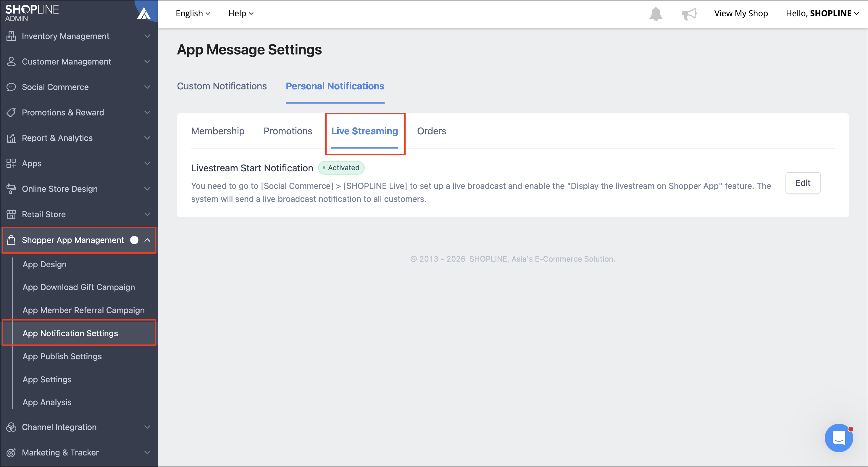Open App Design in sidebar
Viewport: 868px width, 467px height.
pyautogui.click(x=44, y=265)
